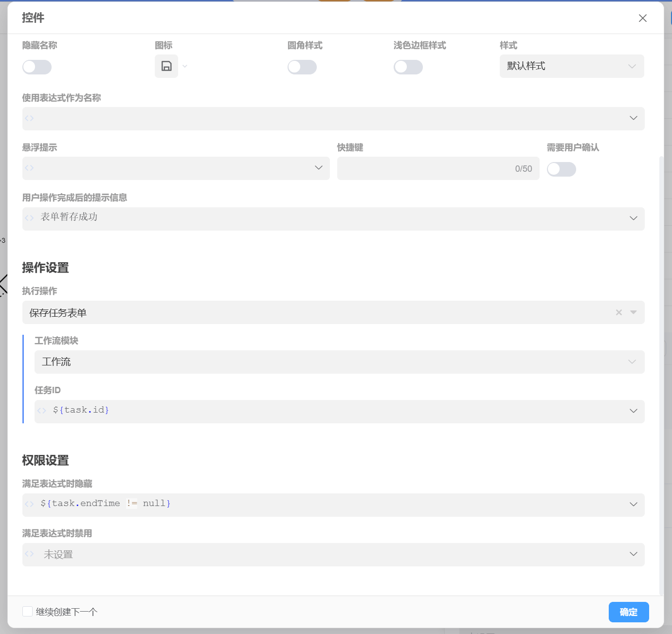Enable 需要用户确认 switch
The height and width of the screenshot is (634, 672).
(x=561, y=169)
